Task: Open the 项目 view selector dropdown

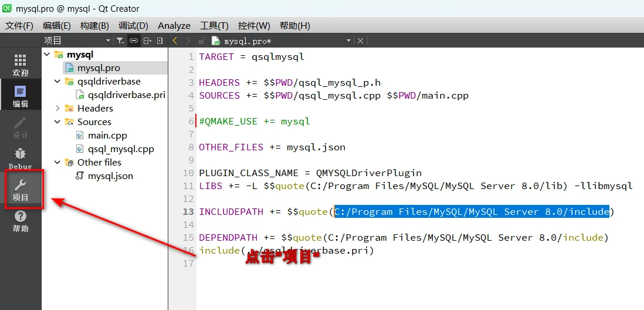Action: pyautogui.click(x=77, y=41)
